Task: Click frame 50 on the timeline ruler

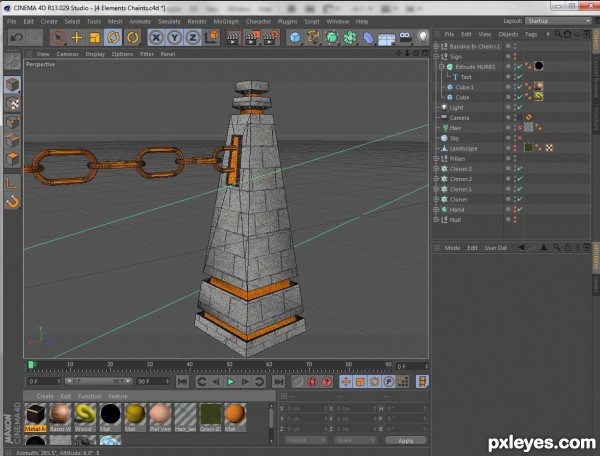Action: pos(229,366)
